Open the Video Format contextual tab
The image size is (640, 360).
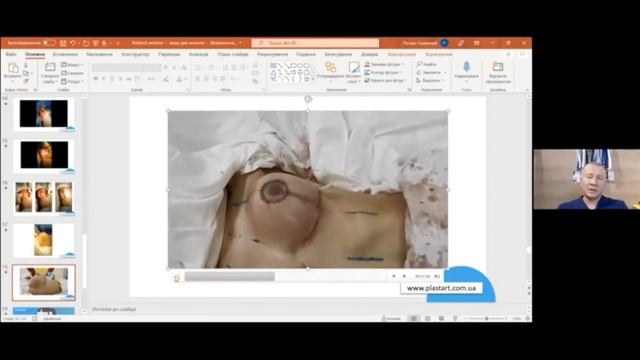coord(402,54)
